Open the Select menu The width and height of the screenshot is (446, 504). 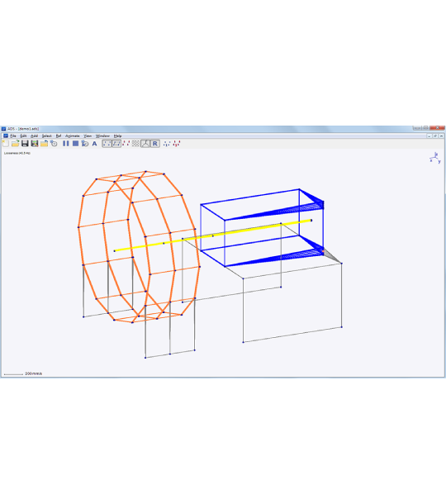pos(46,136)
